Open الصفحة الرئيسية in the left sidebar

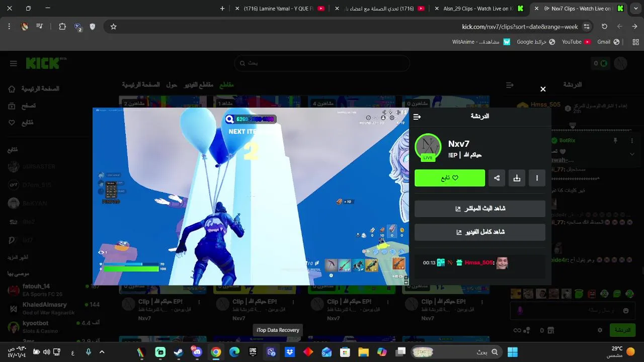(x=34, y=89)
